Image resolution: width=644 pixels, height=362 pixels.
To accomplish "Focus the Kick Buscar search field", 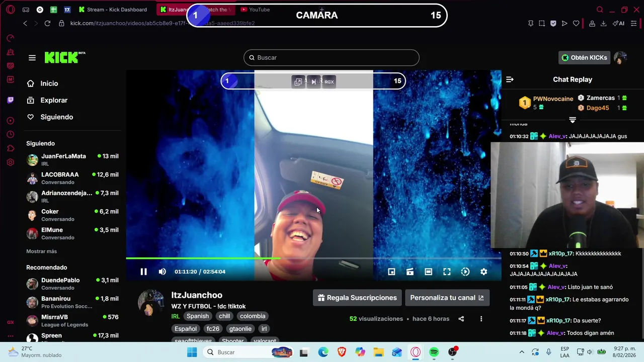I will coord(331,57).
